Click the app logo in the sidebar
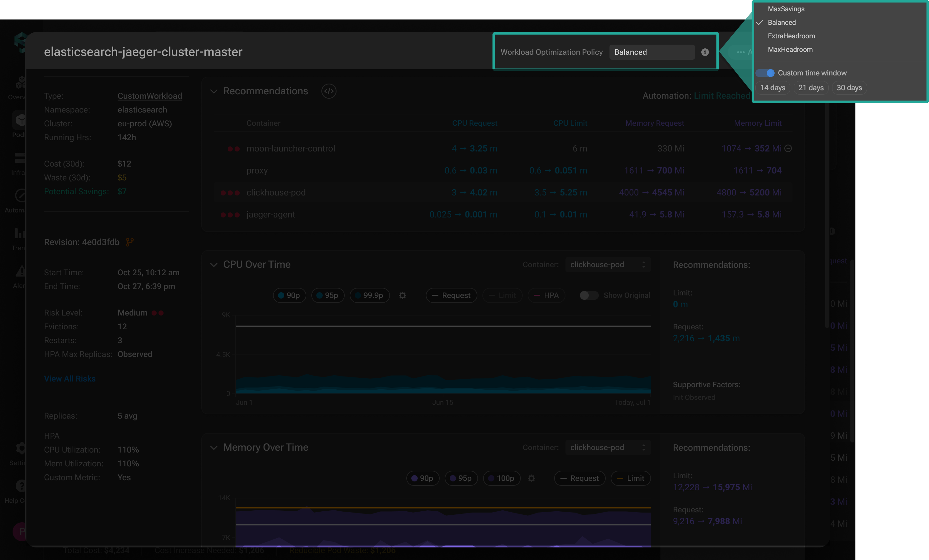The height and width of the screenshot is (560, 929). pyautogui.click(x=20, y=43)
